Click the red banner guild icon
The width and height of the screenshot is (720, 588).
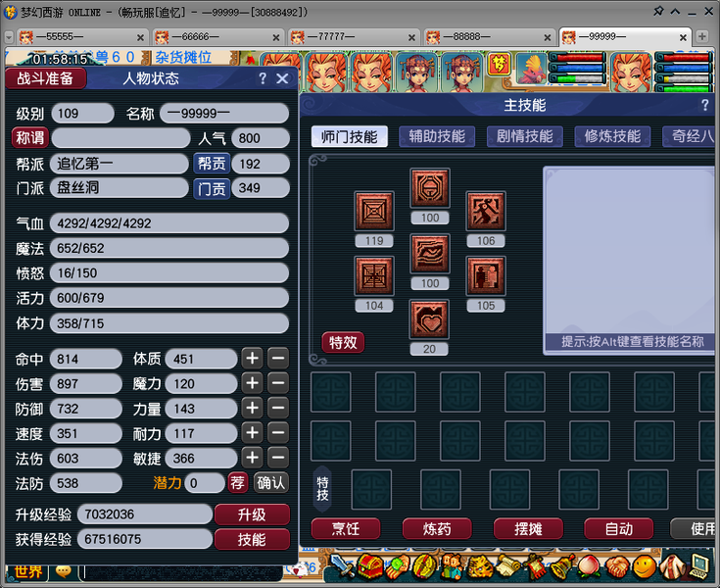click(x=535, y=566)
